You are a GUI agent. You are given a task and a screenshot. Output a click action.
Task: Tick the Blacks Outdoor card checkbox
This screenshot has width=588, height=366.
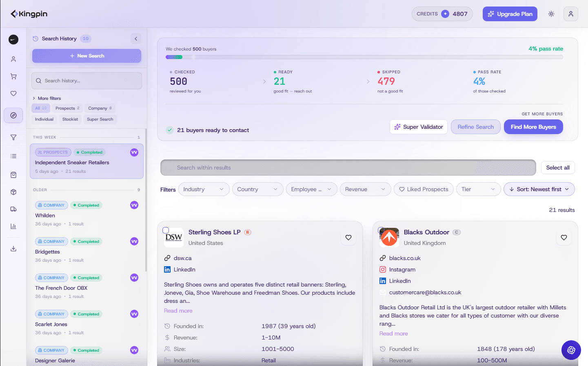pos(381,230)
